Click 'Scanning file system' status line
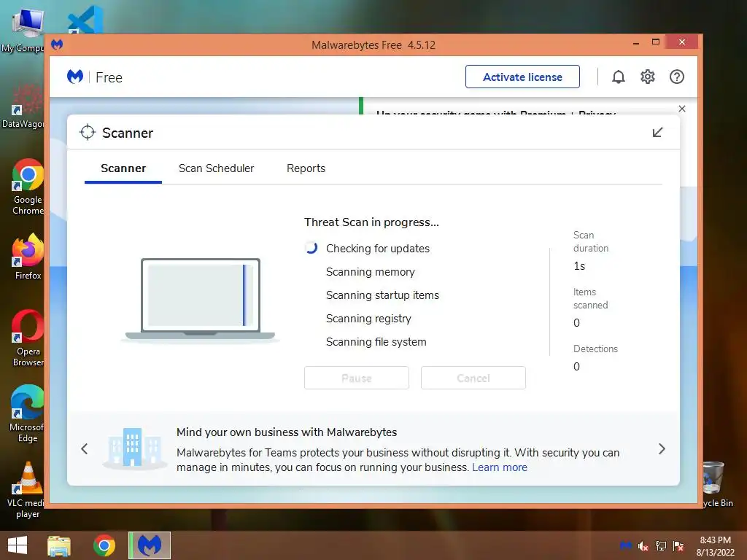This screenshot has width=747, height=560. coord(376,342)
